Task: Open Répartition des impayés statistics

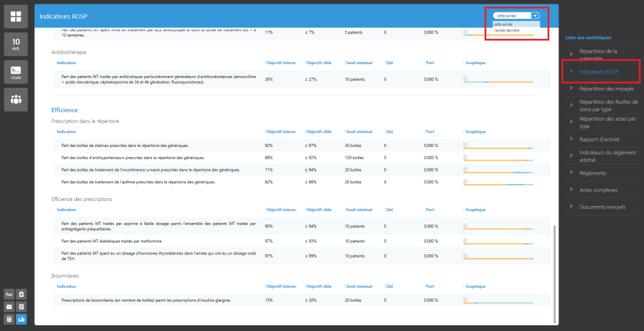Action: click(606, 89)
